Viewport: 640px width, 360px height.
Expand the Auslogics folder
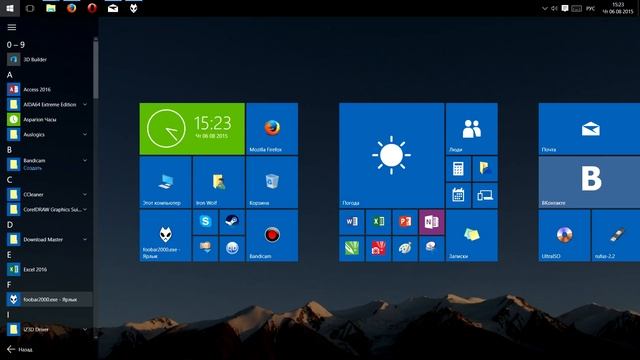point(84,134)
